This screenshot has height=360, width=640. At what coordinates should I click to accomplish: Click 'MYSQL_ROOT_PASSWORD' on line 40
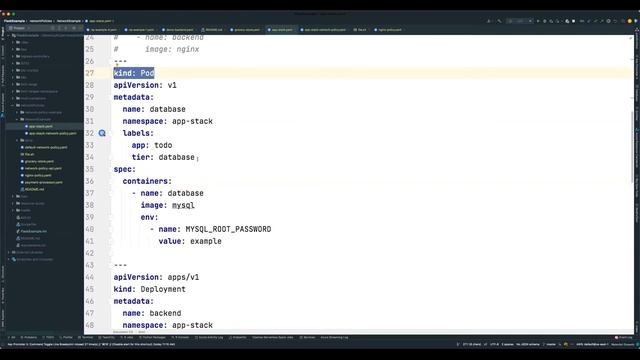coord(228,229)
